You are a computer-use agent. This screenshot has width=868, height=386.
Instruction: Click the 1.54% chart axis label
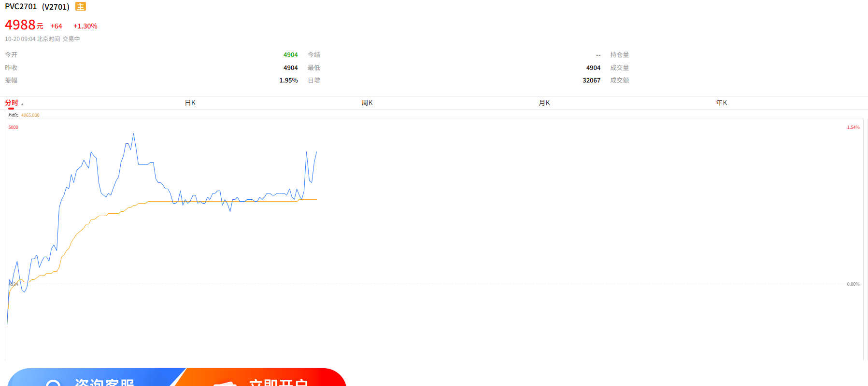tap(854, 127)
